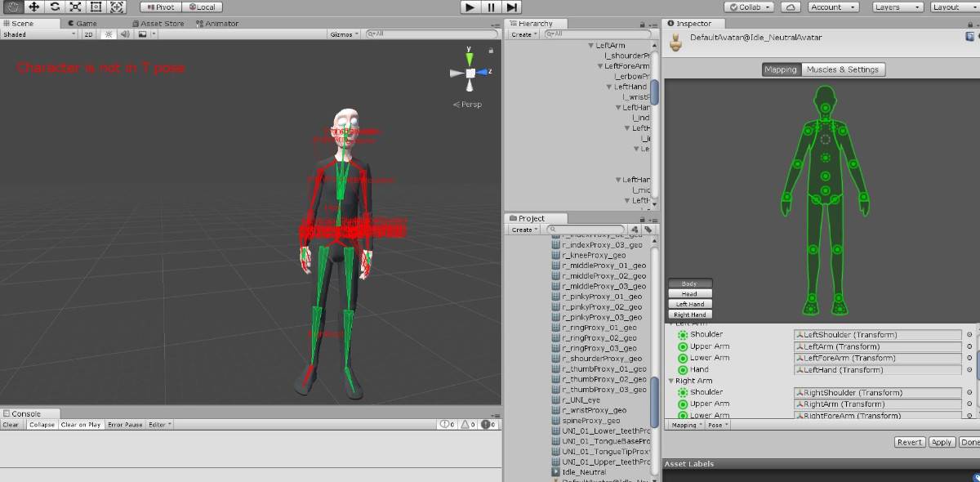Open the cloud services button
The width and height of the screenshot is (980, 482).
(791, 7)
